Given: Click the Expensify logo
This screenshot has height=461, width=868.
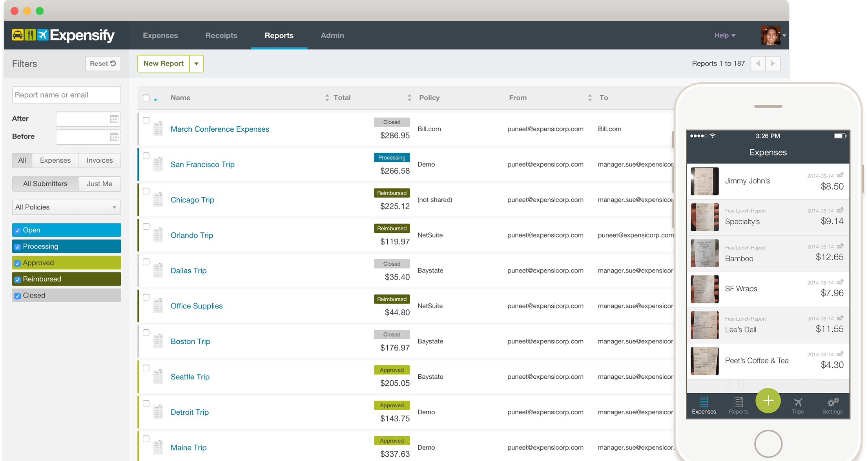Looking at the screenshot, I should pos(63,35).
